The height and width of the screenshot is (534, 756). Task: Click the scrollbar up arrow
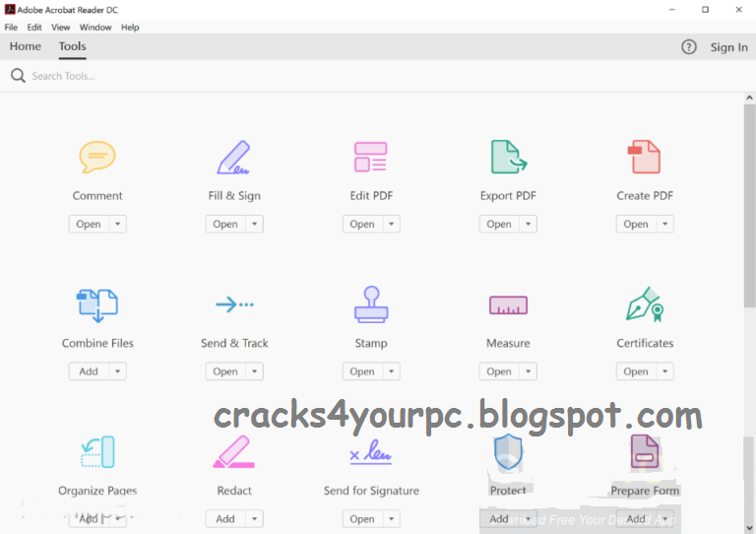coord(749,98)
